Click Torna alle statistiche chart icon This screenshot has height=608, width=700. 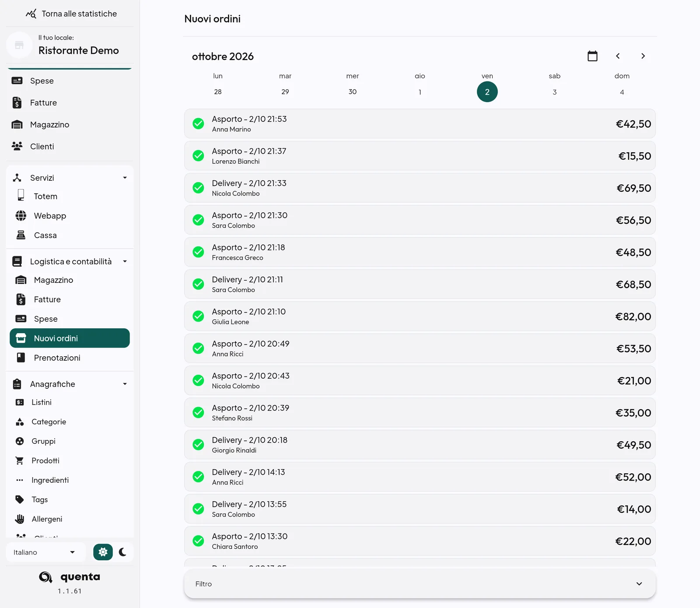coord(31,14)
